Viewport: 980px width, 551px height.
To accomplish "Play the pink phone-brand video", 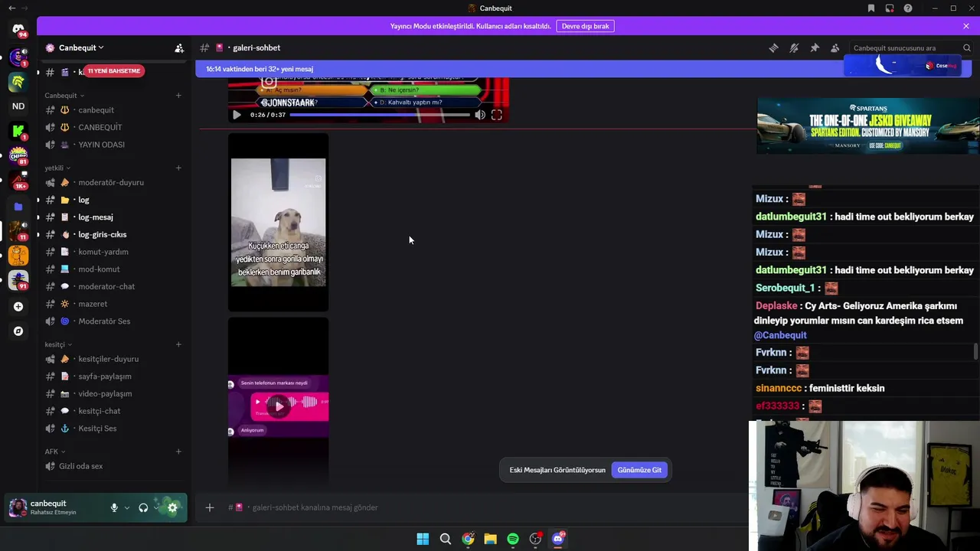I will 279,406.
